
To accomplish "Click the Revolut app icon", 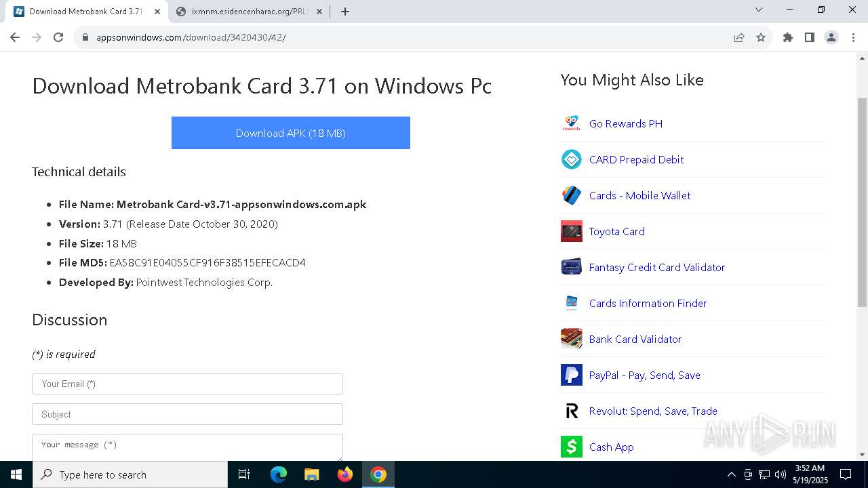I will (x=572, y=411).
